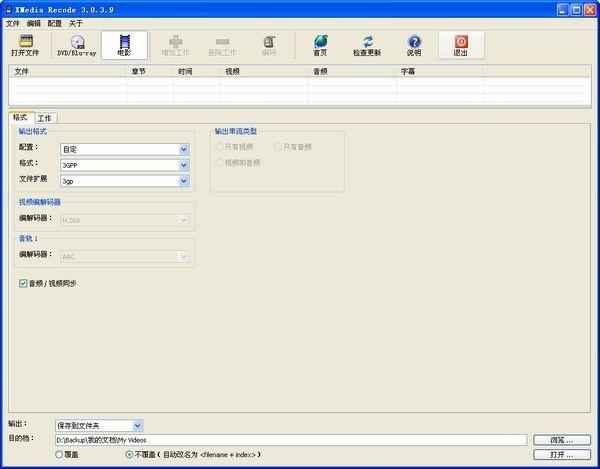600x469 pixels.
Task: Open the 输出 dropdown showing 保存到文件夹
Action: point(99,425)
